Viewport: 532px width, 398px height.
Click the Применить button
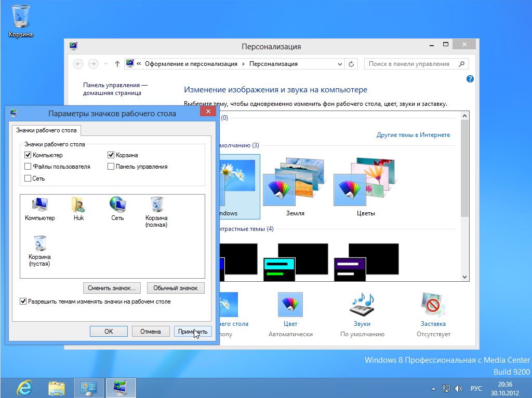pos(193,331)
